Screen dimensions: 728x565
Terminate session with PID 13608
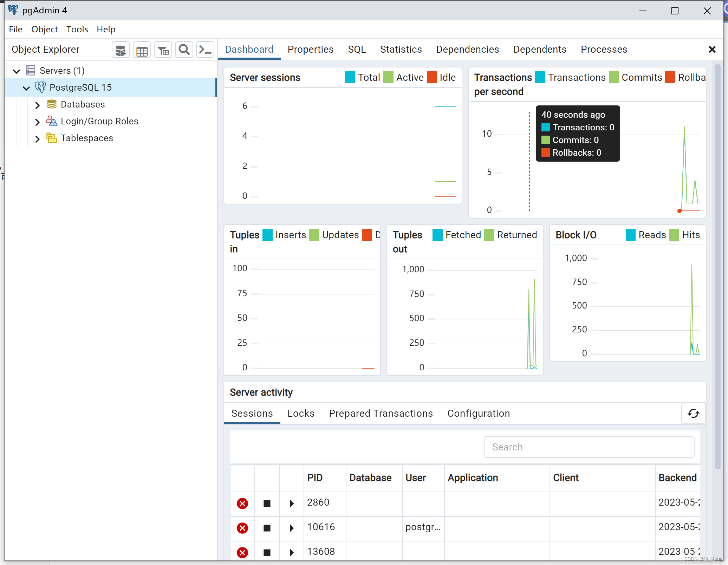click(x=242, y=553)
